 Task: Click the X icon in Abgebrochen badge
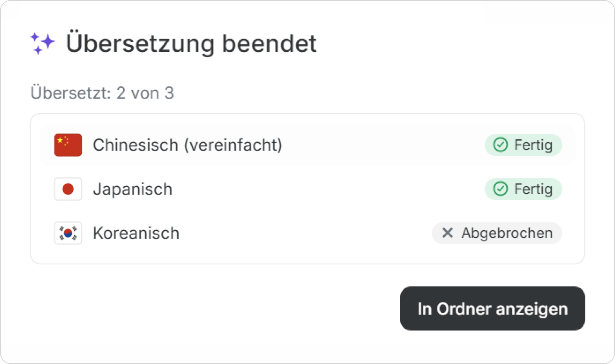click(447, 233)
